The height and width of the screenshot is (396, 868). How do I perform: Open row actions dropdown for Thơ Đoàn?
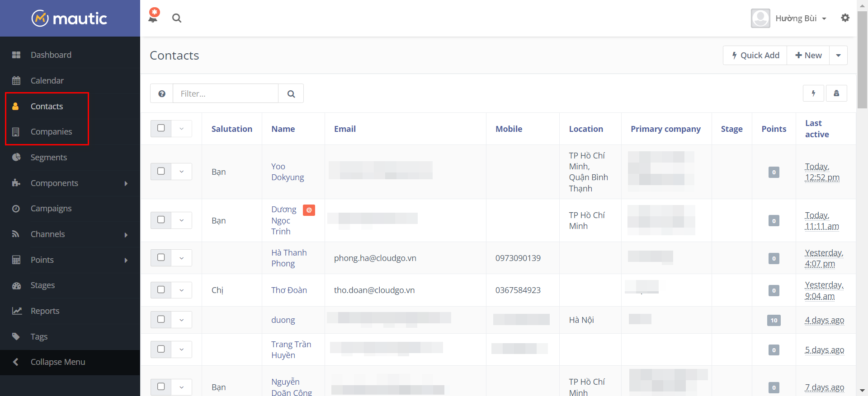coord(182,290)
